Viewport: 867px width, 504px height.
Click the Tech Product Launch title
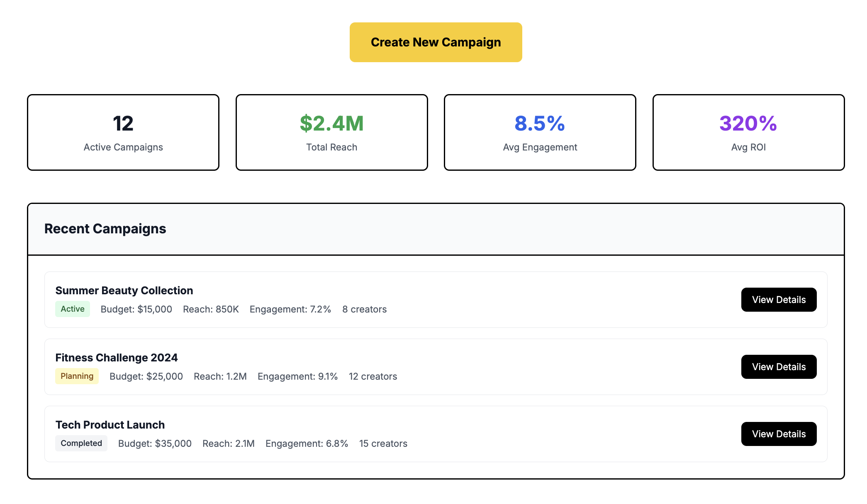(110, 425)
